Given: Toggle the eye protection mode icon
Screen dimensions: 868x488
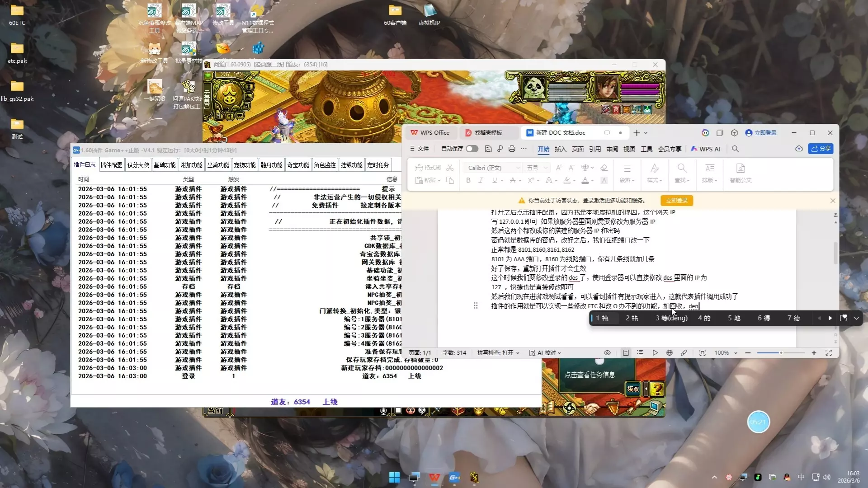Looking at the screenshot, I should coord(607,353).
